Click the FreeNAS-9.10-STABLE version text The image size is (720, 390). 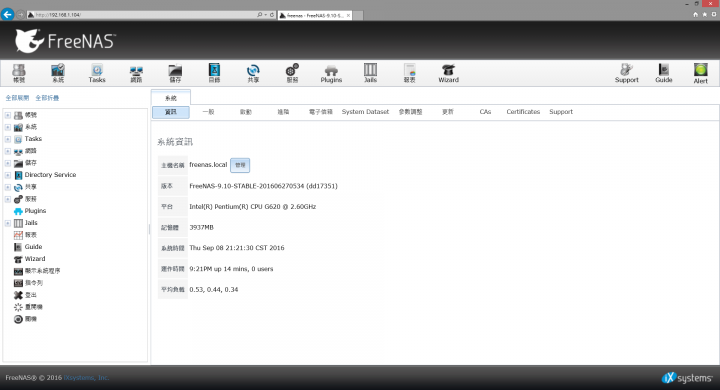263,186
